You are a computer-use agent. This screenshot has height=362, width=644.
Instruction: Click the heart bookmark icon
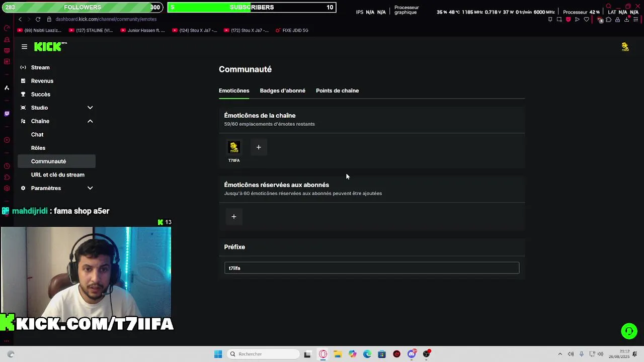[x=586, y=20]
